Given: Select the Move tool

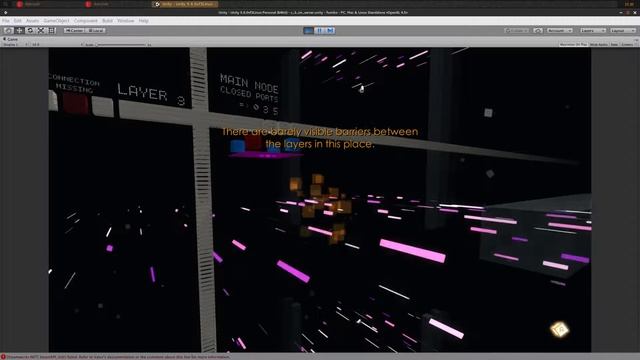Looking at the screenshot, I should pos(19,31).
